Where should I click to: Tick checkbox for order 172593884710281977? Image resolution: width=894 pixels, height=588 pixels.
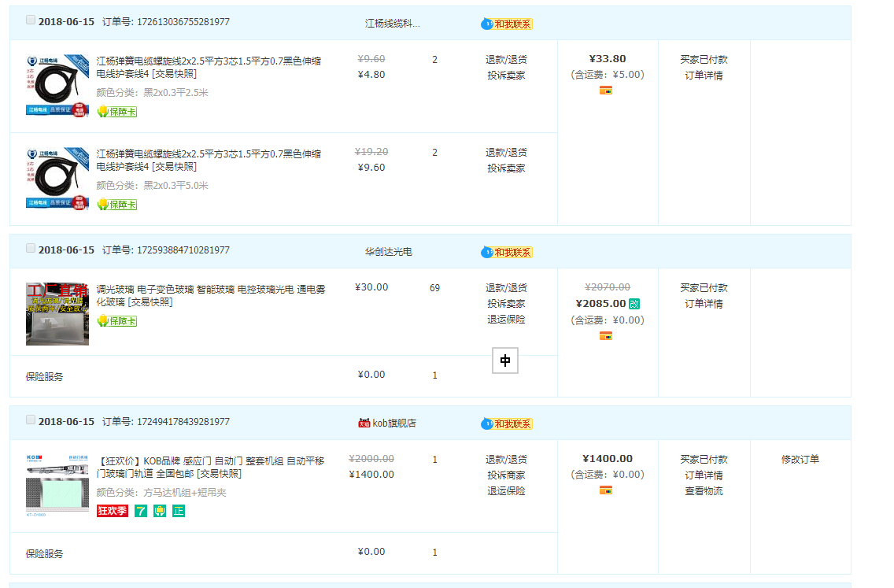(x=31, y=249)
